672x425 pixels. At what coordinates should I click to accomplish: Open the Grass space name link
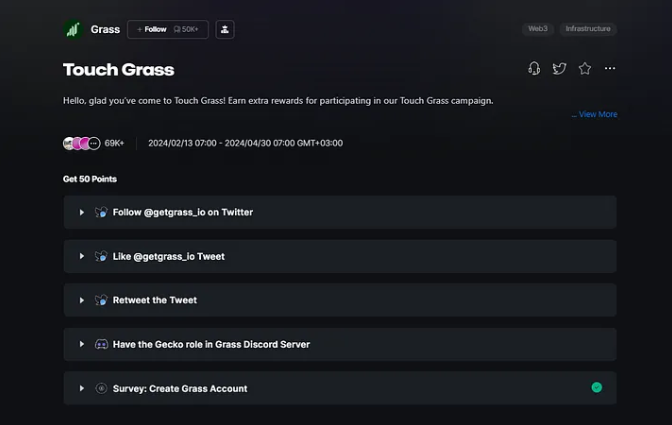(105, 30)
